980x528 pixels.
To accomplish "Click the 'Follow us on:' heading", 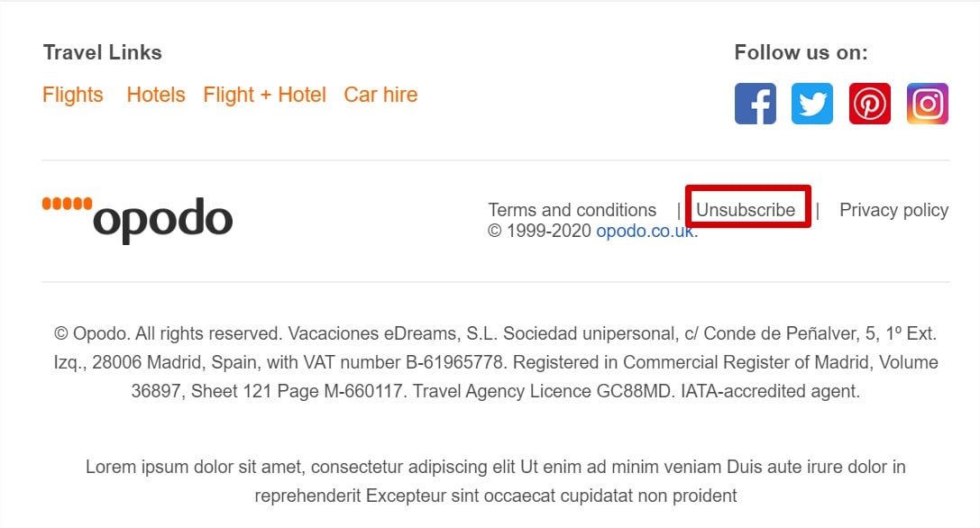I will coord(801,52).
